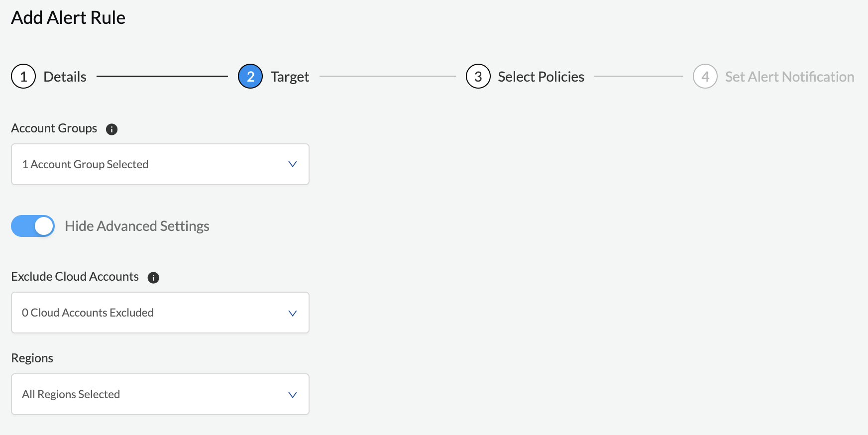868x435 pixels.
Task: Click the step 3 circle for Select Policies
Action: [x=478, y=77]
